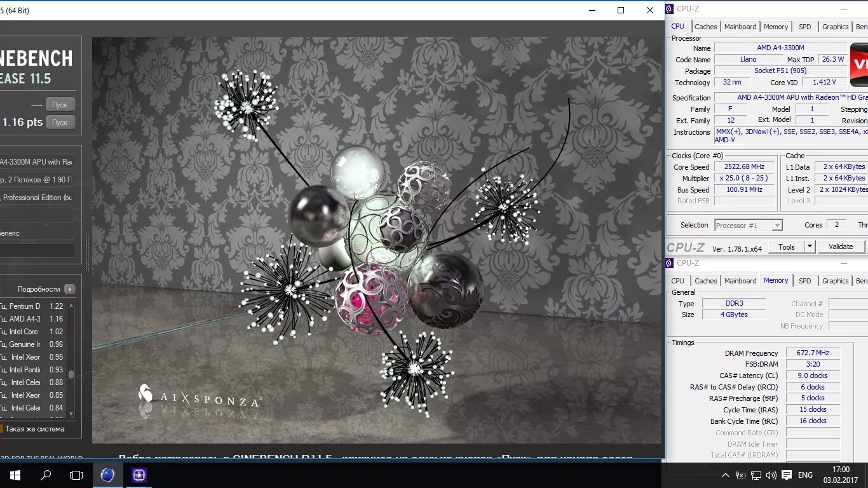This screenshot has width=868, height=488.
Task: Click the AIXSPONZA logo in render
Action: click(200, 397)
